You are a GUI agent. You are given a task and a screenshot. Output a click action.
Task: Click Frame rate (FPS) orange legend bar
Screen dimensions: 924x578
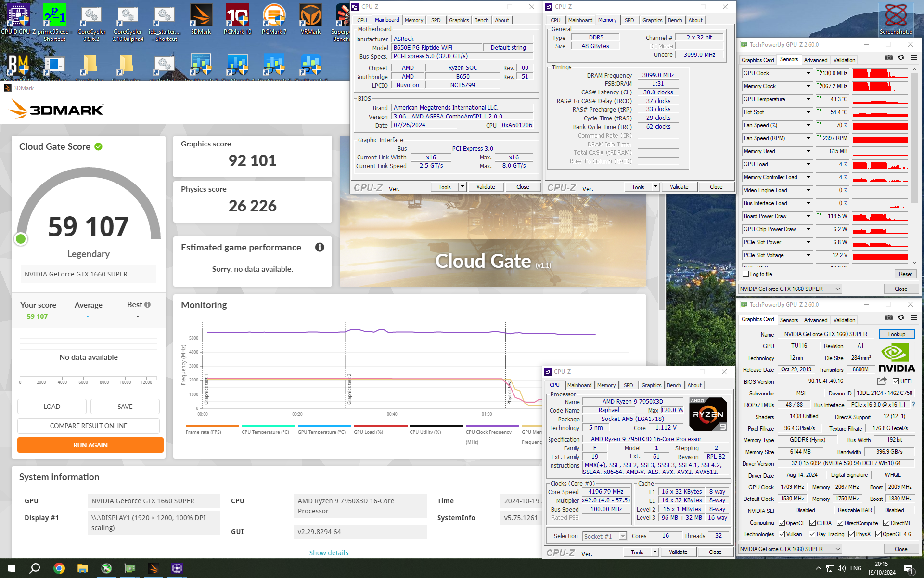(x=212, y=426)
